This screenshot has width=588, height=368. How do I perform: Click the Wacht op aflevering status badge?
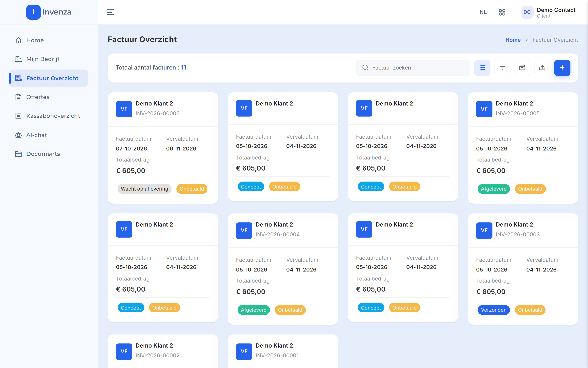[x=144, y=189]
